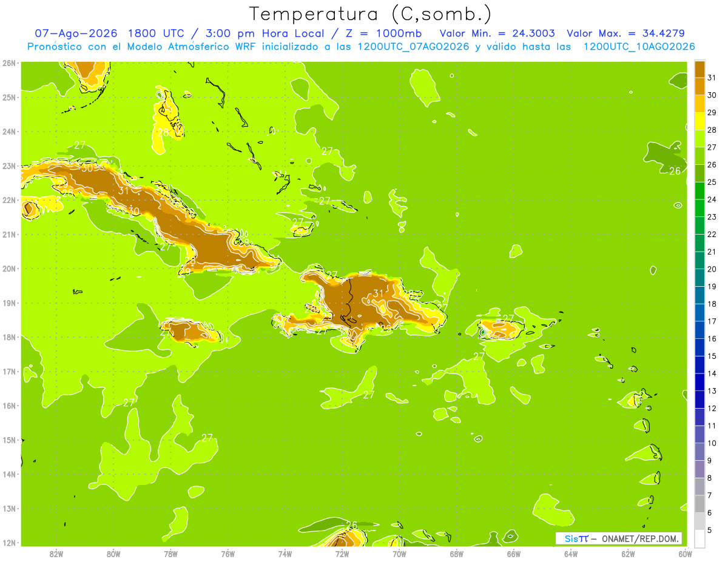The width and height of the screenshot is (728, 562).
Task: Click the longitude label "60W"
Action: coord(685,554)
